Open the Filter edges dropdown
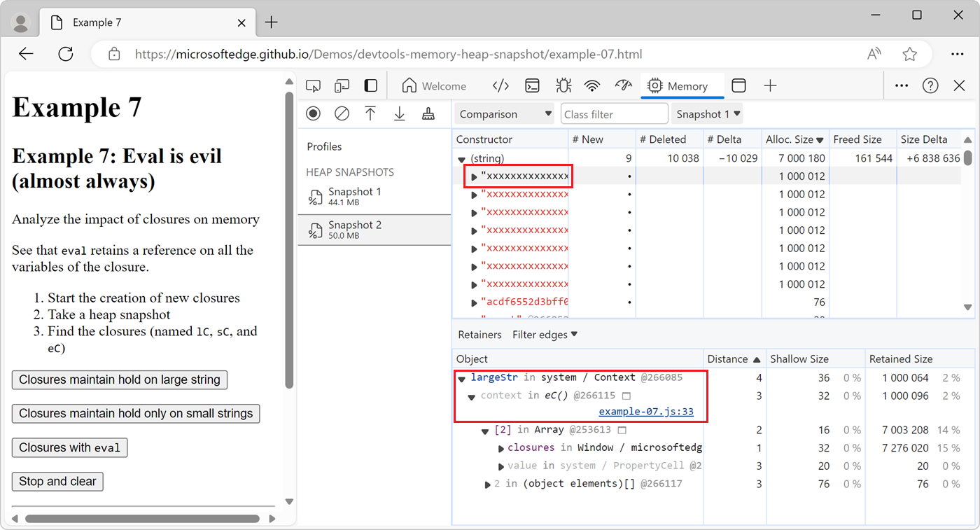Viewport: 980px width, 530px height. coord(545,335)
